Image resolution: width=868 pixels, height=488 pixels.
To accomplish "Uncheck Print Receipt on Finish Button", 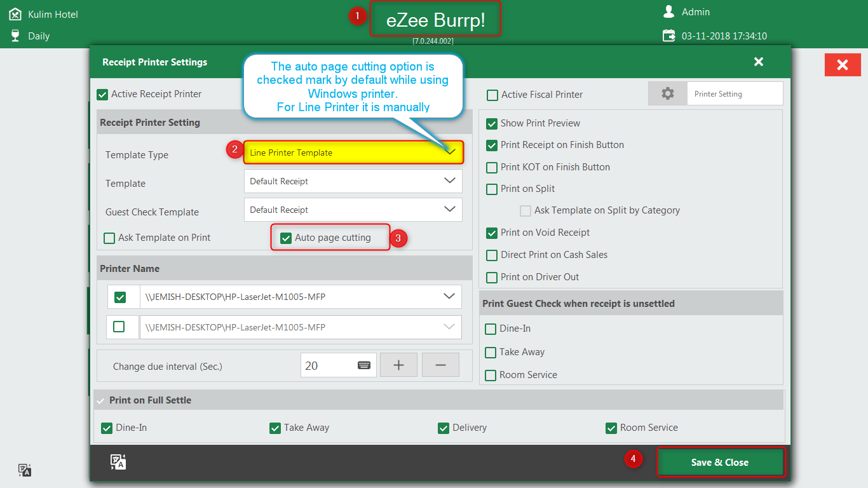I will point(491,146).
